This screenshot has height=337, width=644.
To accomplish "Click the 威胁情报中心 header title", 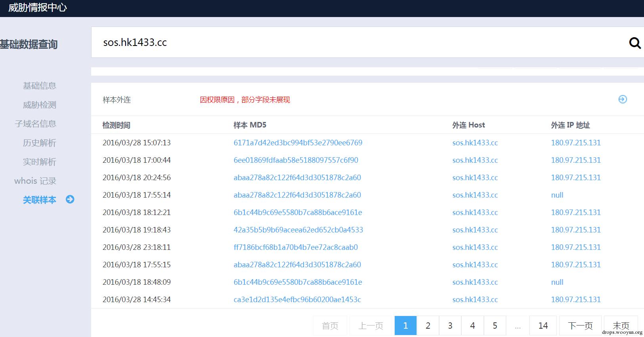I will [x=38, y=8].
